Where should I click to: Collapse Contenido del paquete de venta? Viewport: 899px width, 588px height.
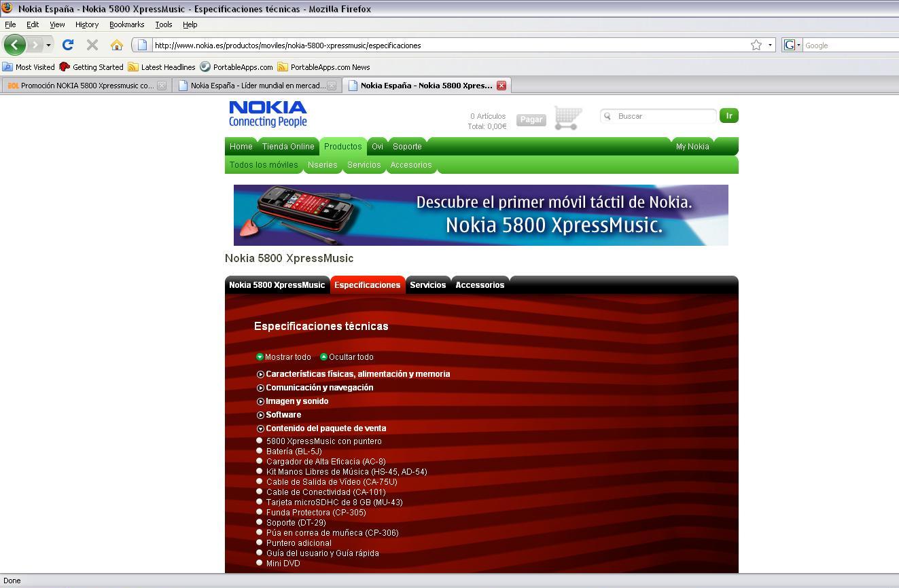click(321, 428)
